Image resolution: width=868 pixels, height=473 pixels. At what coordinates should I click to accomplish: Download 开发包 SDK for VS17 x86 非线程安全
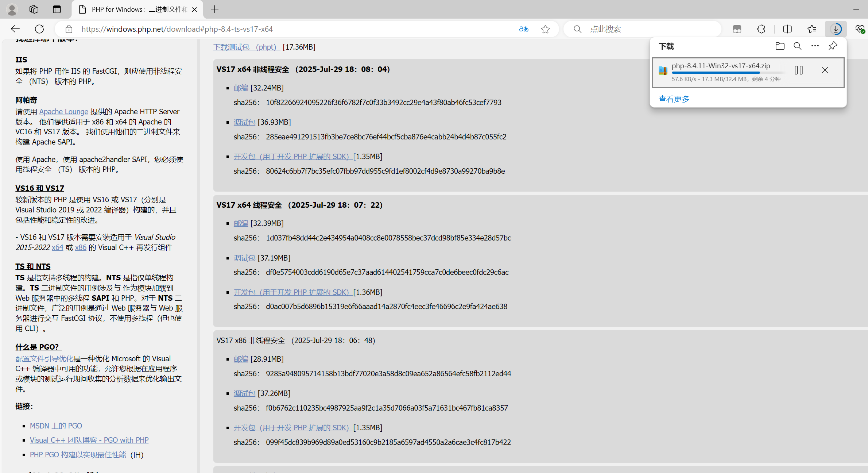click(292, 428)
